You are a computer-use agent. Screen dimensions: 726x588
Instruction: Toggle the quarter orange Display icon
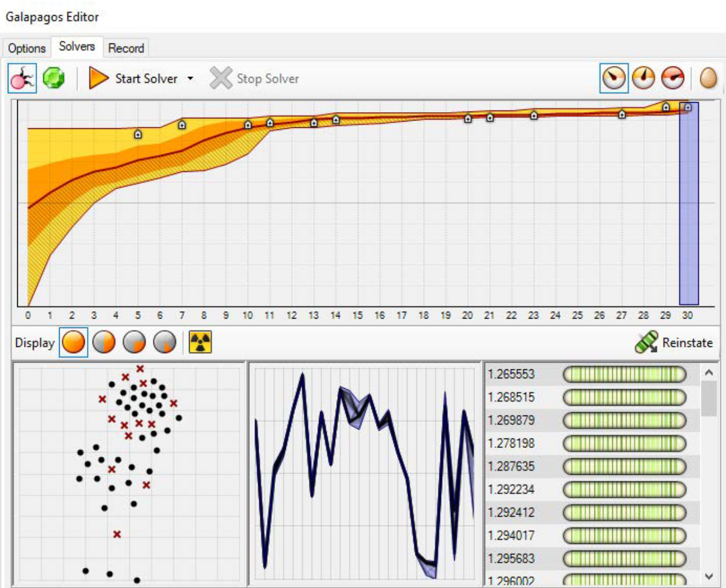click(164, 343)
